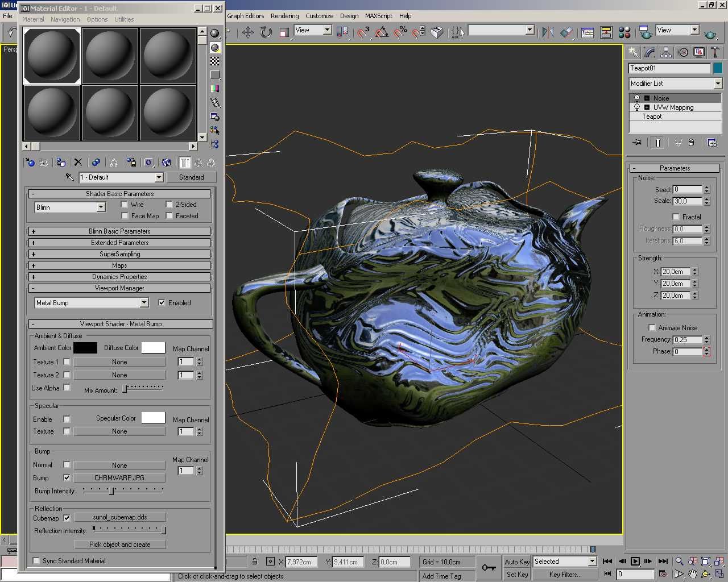Enable the 2-Sided checkbox

click(x=169, y=205)
